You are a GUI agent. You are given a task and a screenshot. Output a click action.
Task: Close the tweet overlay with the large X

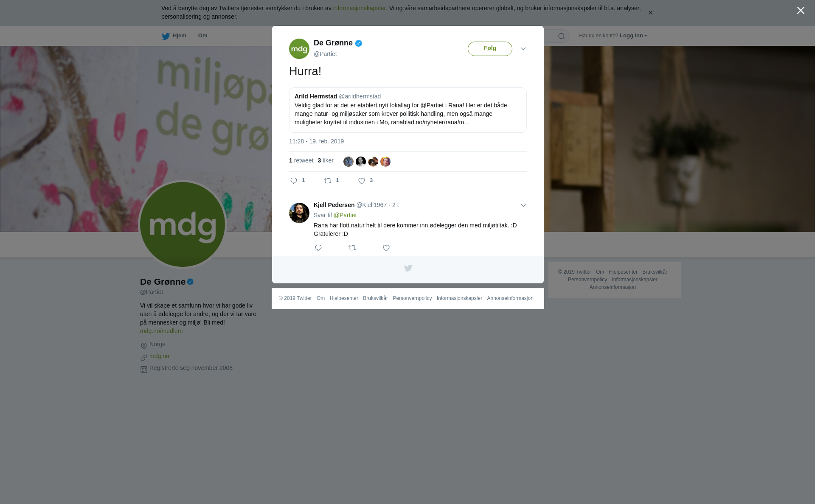(801, 11)
